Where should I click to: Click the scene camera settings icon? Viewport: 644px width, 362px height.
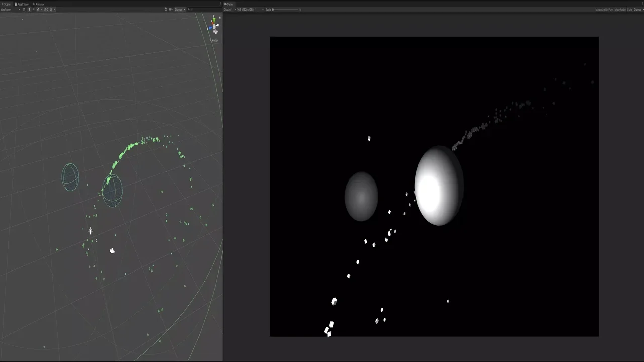click(x=171, y=9)
